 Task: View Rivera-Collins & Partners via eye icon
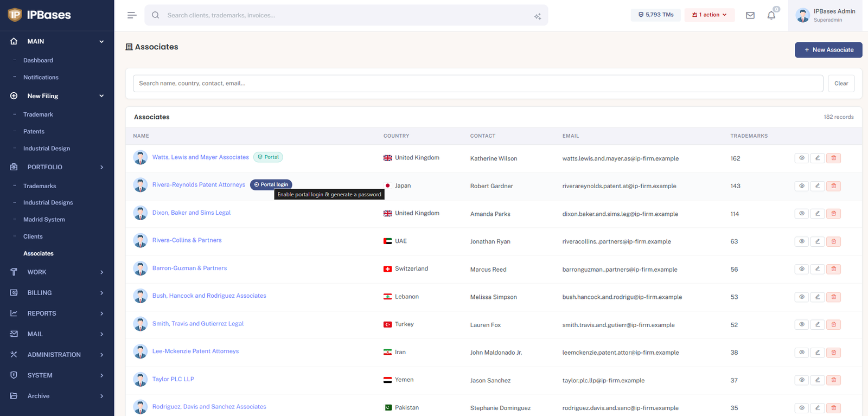[802, 241]
